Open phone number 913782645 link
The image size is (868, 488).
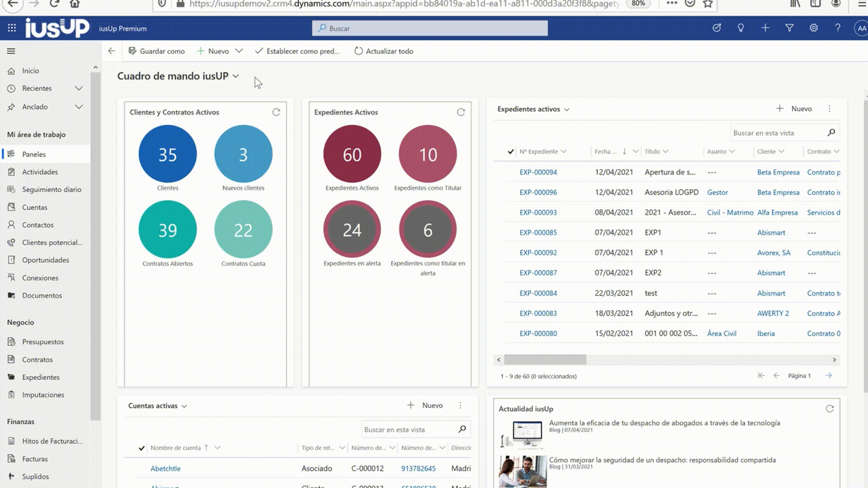[x=419, y=469]
